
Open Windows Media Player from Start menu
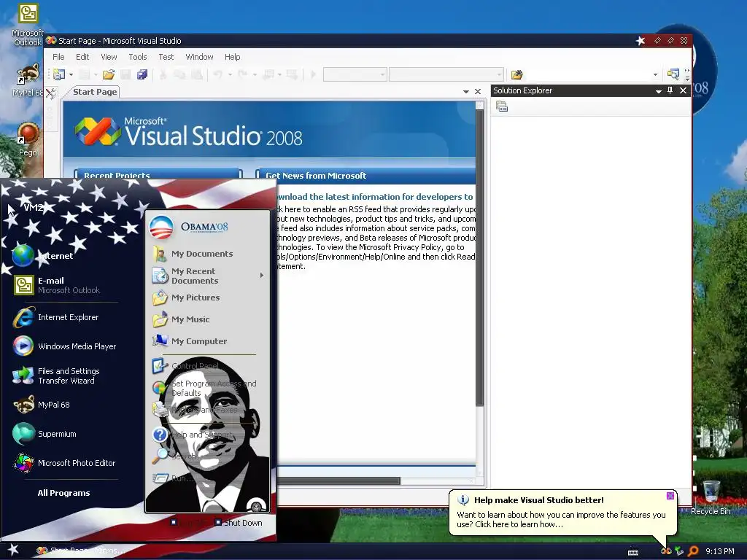pos(64,346)
